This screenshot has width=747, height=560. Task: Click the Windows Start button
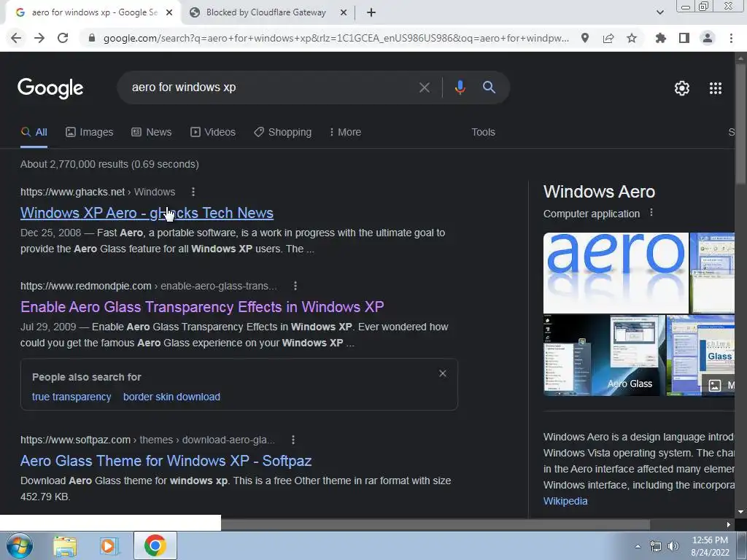pos(19,545)
